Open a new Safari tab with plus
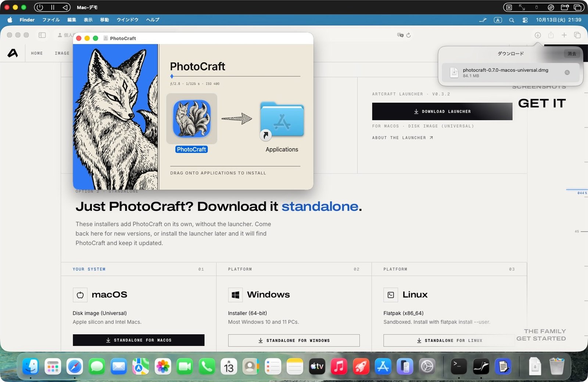The image size is (588, 382). coord(564,35)
